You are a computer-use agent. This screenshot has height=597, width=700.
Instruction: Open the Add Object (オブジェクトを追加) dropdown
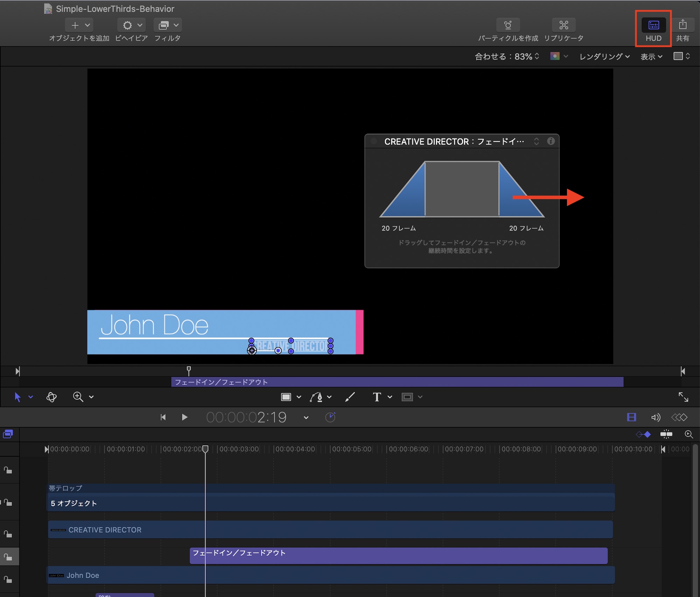pos(79,25)
